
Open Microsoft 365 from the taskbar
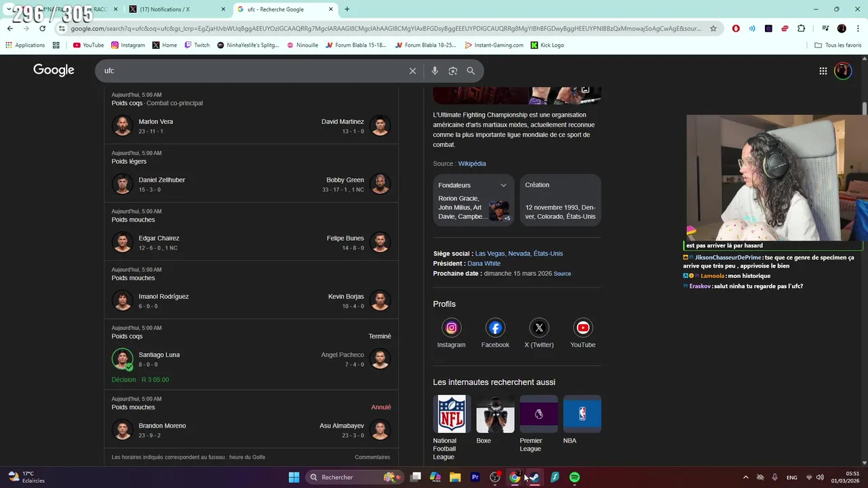(435, 477)
